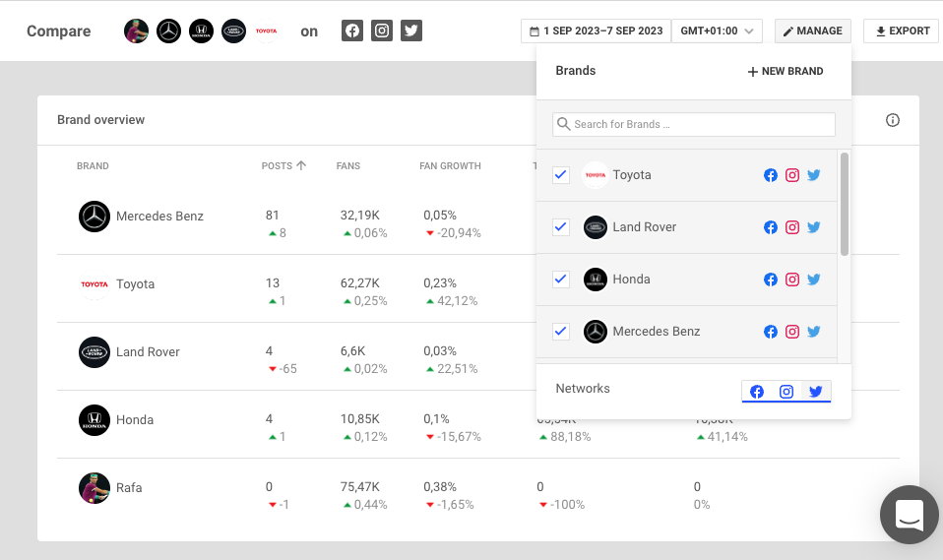Click the Honda brand name in overview table
This screenshot has width=943, height=560.
(135, 420)
